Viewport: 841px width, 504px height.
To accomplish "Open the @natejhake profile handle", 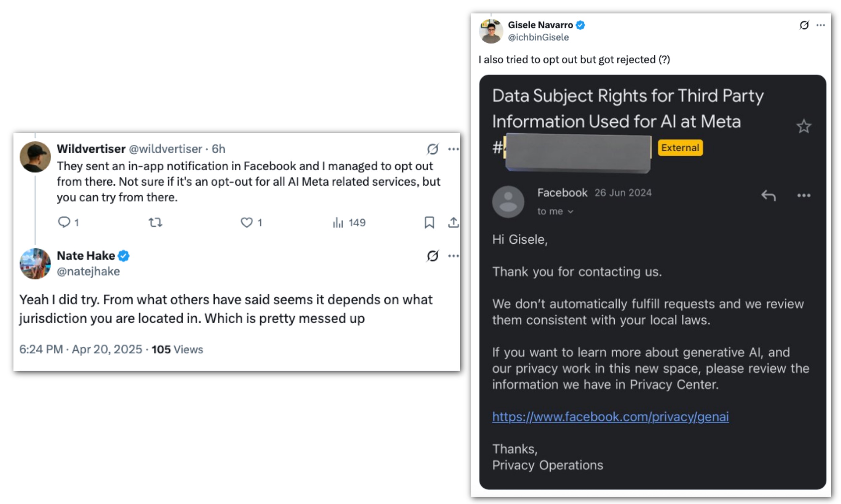I will click(x=88, y=271).
